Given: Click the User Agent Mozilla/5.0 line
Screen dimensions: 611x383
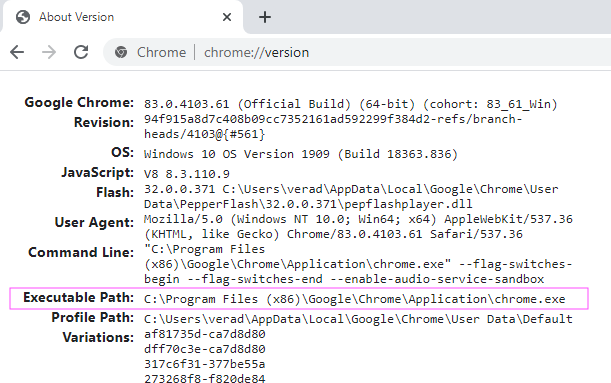Looking at the screenshot, I should tap(358, 219).
